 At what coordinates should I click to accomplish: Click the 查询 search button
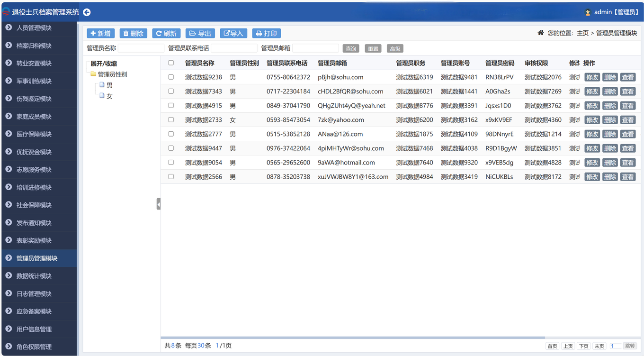pos(350,48)
